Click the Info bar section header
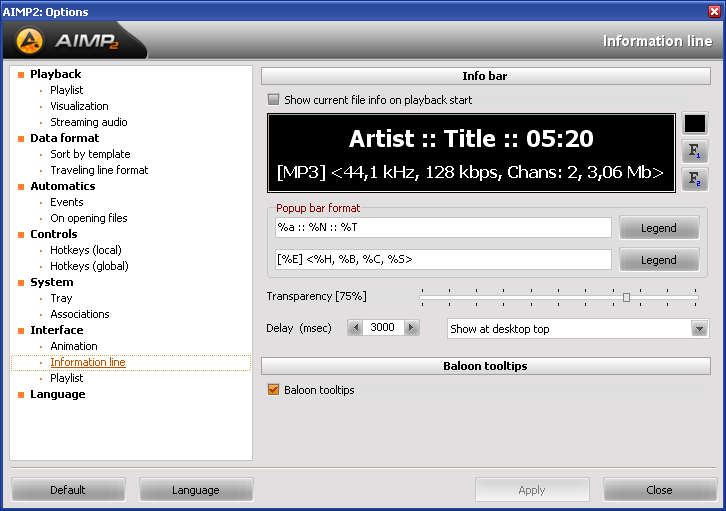This screenshot has height=511, width=726. point(486,76)
